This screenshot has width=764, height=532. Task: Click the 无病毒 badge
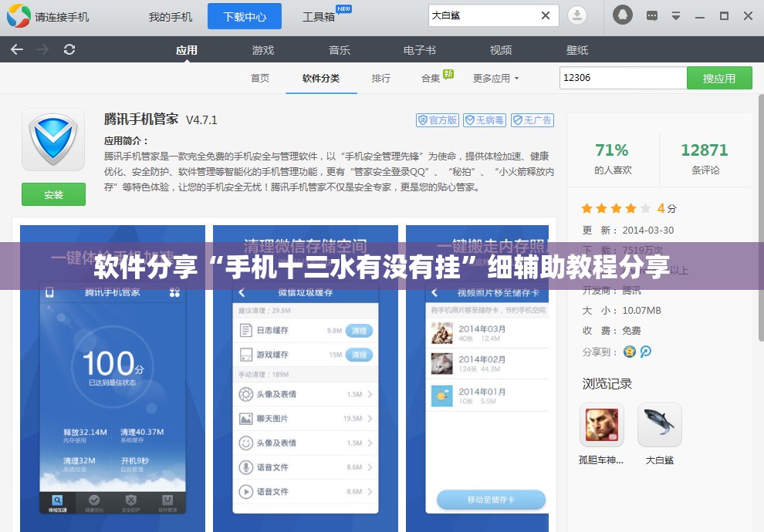[485, 120]
